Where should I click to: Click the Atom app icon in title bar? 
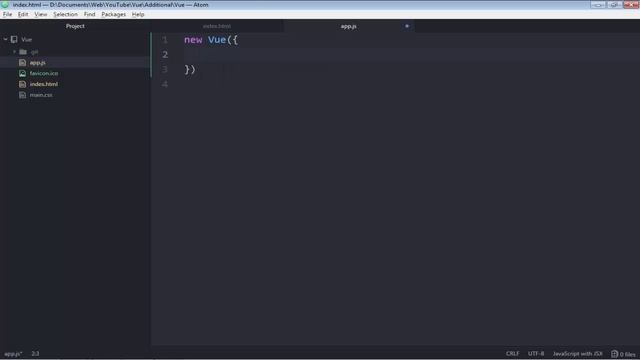point(5,4)
